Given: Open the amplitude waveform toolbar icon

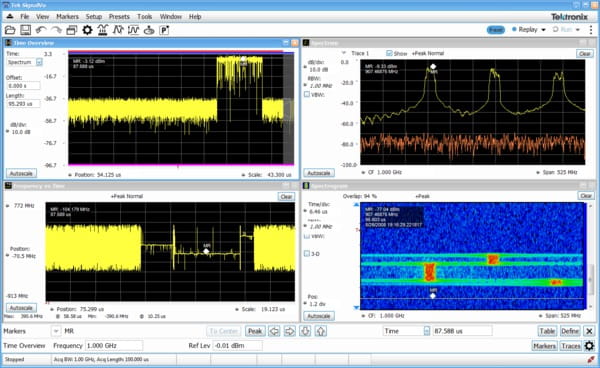Looking at the screenshot, I should pos(133,30).
